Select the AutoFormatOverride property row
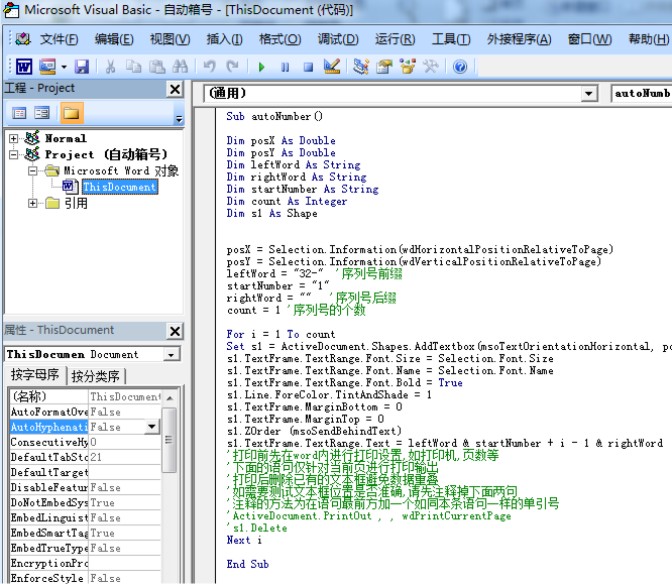672x584 pixels. pyautogui.click(x=85, y=412)
